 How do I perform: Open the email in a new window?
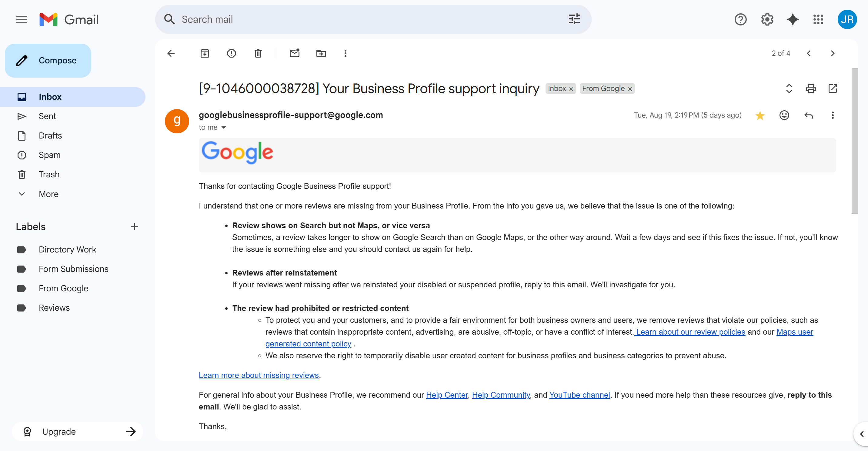pos(833,89)
